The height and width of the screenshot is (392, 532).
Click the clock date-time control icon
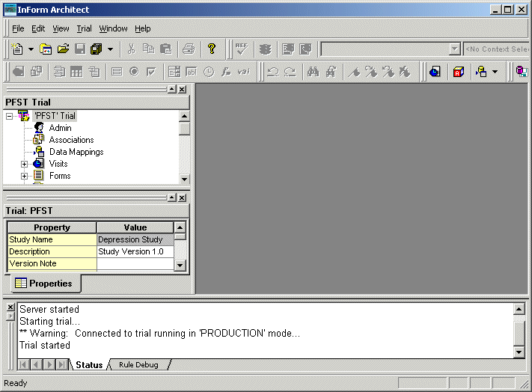209,72
